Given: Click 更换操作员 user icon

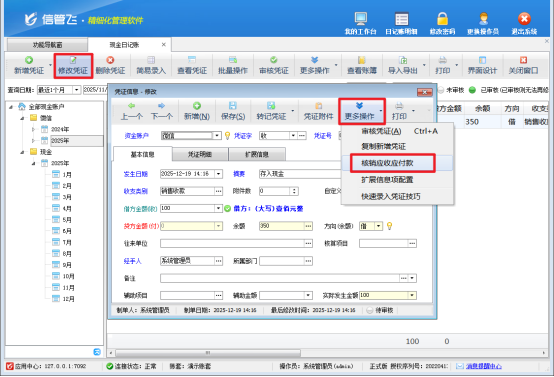Looking at the screenshot, I should (483, 23).
